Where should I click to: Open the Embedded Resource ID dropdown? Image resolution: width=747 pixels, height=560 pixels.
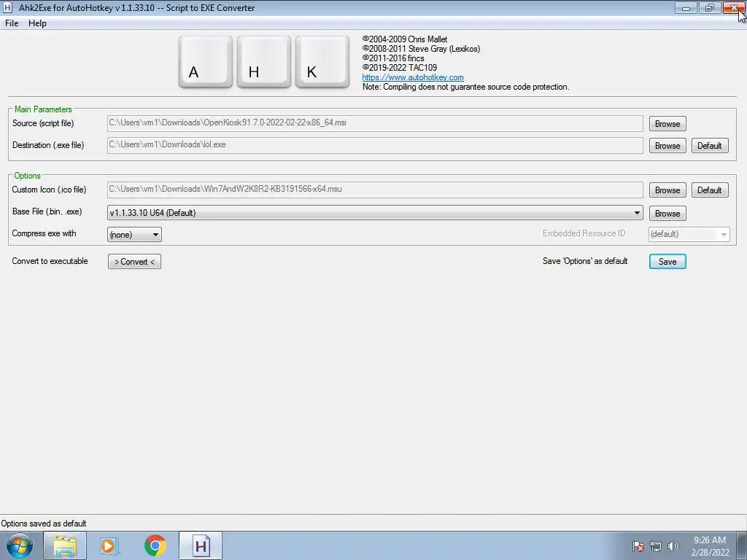click(689, 234)
